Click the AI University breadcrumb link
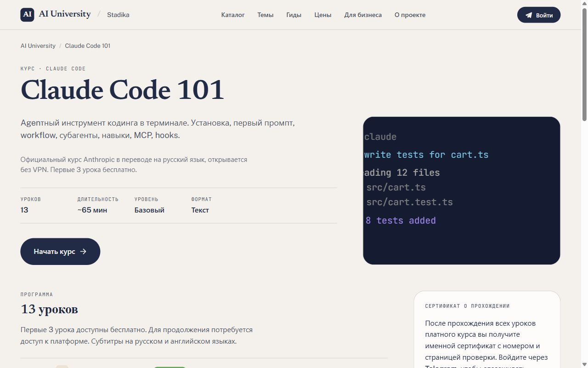 coord(38,46)
